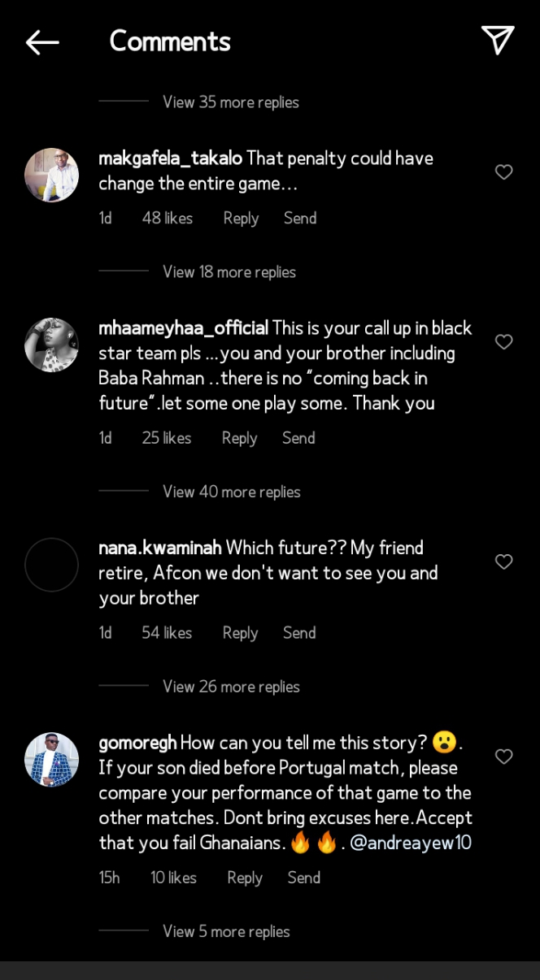Reply to makgafela_takalo's comment
Screen dimensions: 540x980
coord(241,219)
